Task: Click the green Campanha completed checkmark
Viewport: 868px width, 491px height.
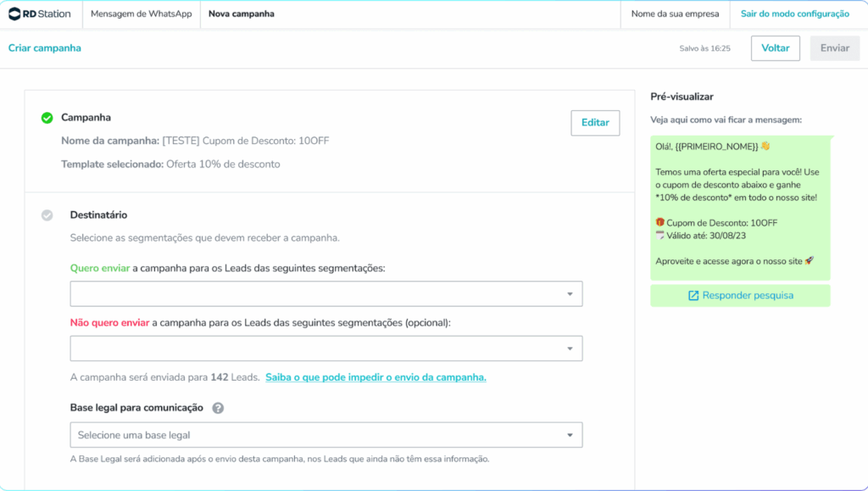Action: click(x=47, y=118)
